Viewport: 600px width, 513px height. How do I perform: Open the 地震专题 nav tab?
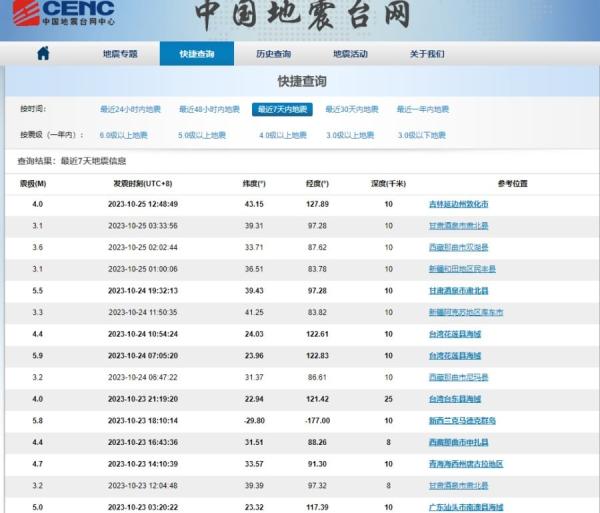point(120,54)
